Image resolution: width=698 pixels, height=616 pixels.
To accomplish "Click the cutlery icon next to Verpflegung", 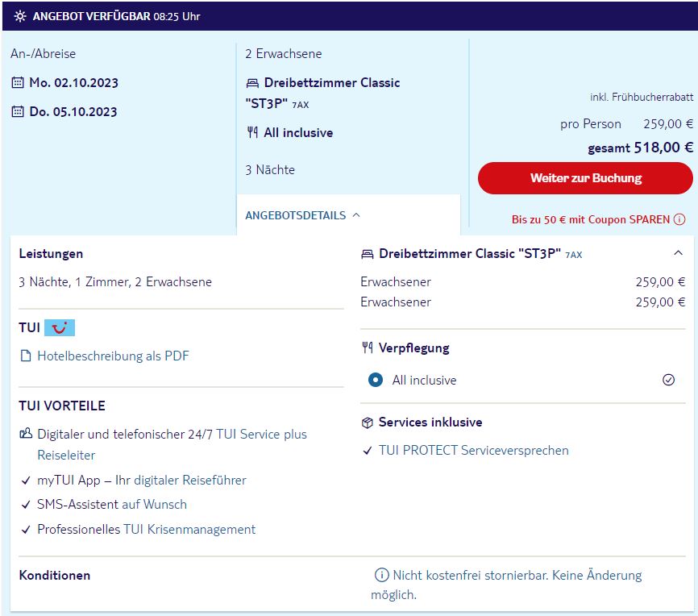I will tap(368, 348).
